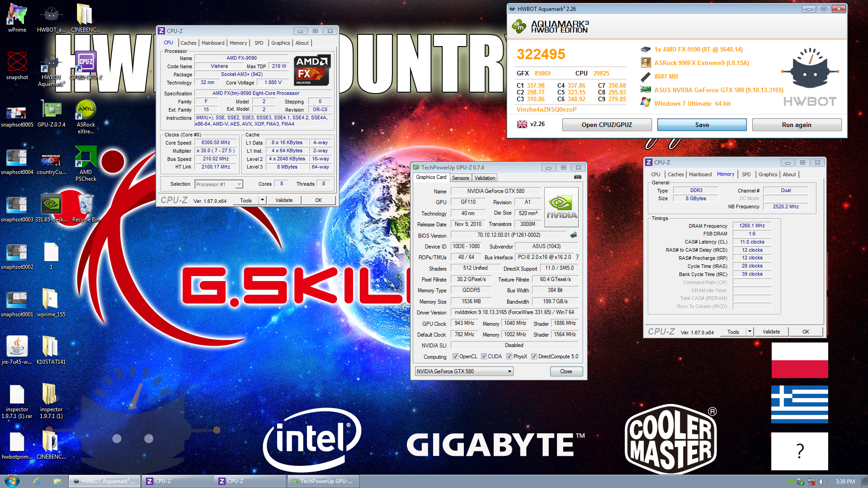
Task: Click the taskbar clock showing 3:39 PM
Action: [x=845, y=482]
